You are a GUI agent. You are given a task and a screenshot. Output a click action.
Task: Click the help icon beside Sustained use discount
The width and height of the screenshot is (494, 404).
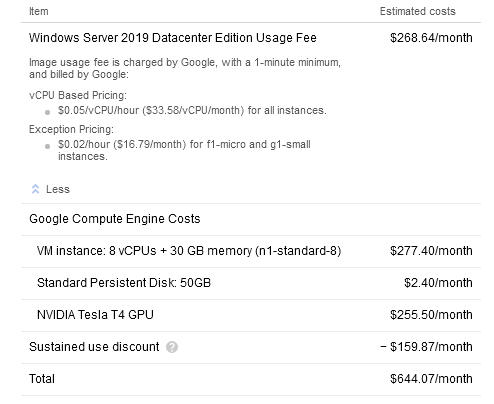tap(172, 347)
